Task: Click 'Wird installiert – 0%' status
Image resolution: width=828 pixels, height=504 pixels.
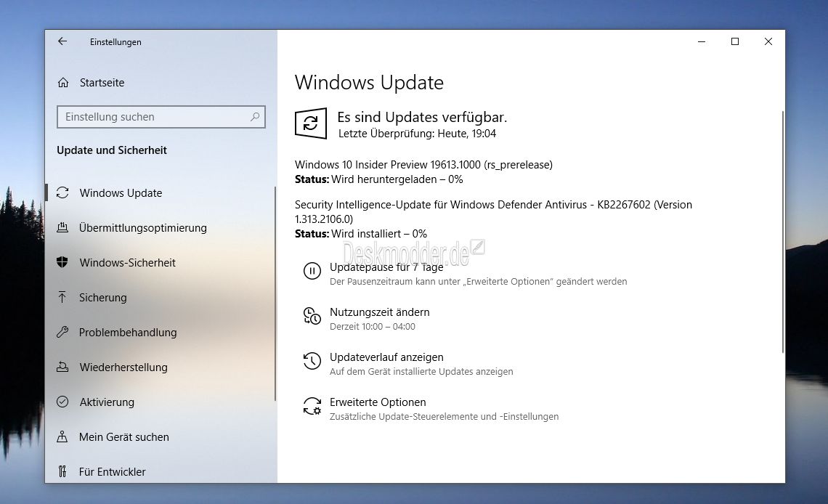Action: coord(379,234)
